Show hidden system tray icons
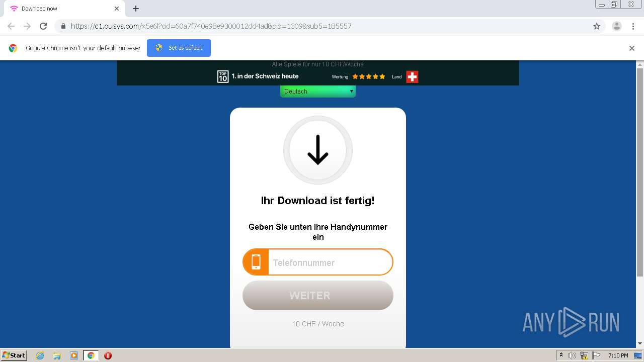644x362 pixels. [x=561, y=355]
